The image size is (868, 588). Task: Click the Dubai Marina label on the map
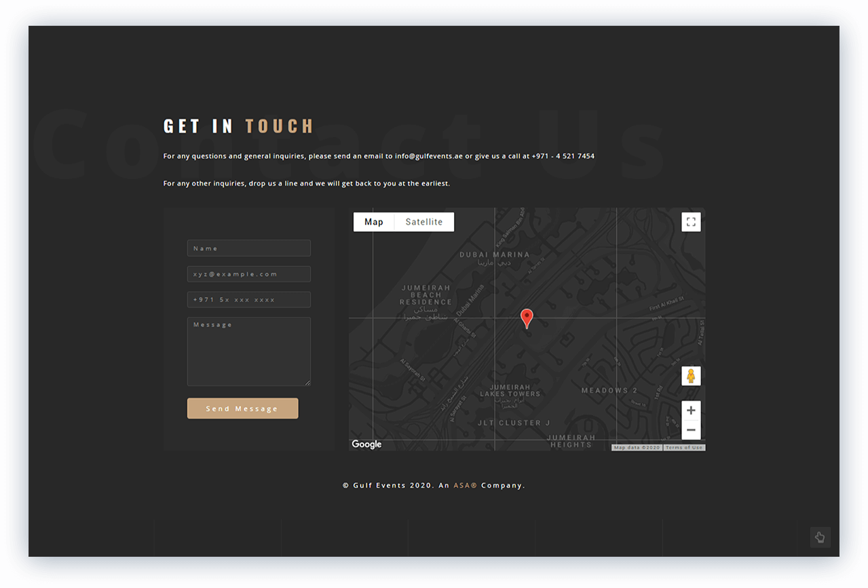[x=494, y=255]
